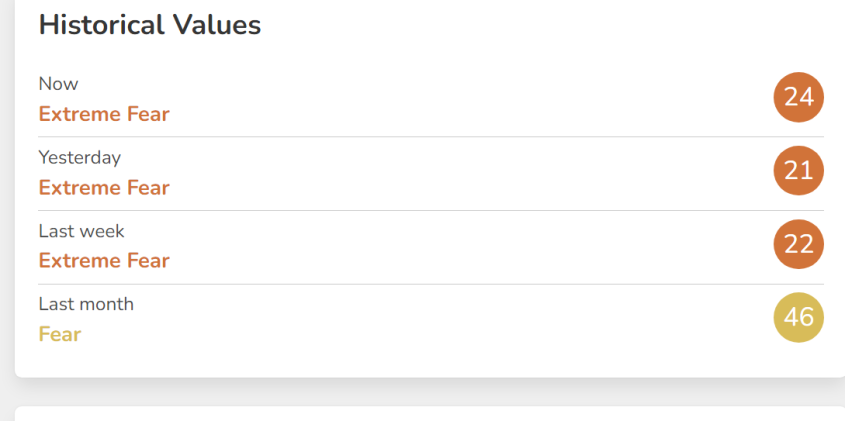Click the card below Historical Values panel

(430, 414)
